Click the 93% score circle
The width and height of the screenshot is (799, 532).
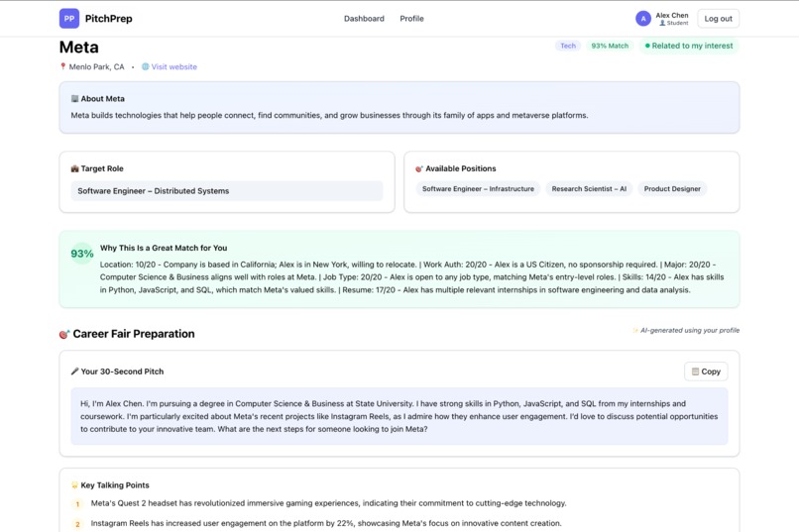82,254
